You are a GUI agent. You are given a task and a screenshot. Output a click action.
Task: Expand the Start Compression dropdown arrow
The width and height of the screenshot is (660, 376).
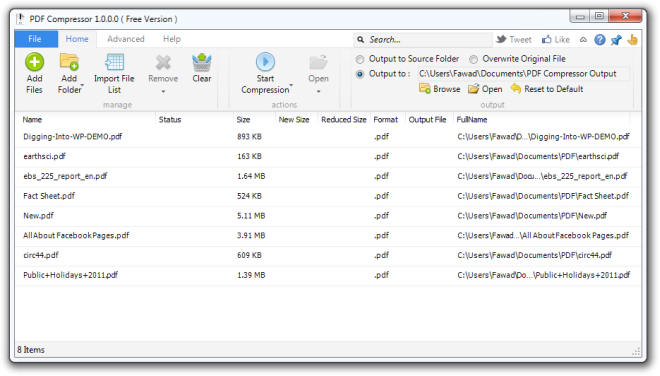pos(291,86)
